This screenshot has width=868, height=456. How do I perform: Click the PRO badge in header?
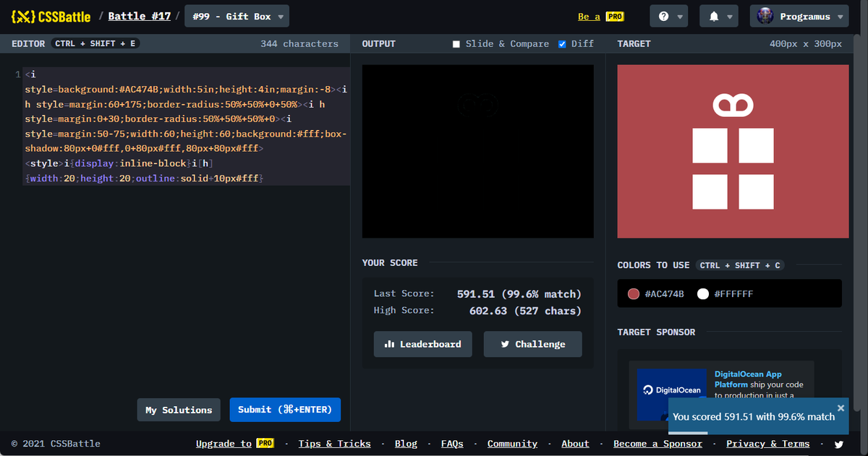[615, 16]
